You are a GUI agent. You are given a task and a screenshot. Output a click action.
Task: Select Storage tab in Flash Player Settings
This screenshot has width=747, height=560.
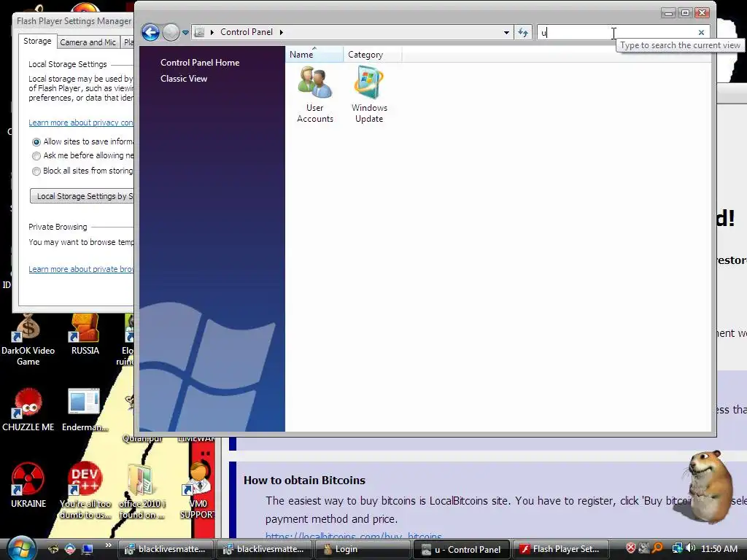click(37, 41)
